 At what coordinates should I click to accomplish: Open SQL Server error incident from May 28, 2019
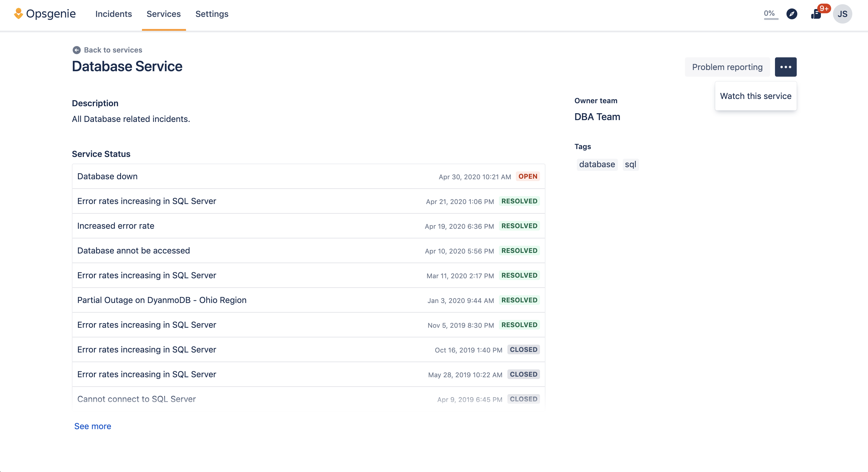coord(308,374)
